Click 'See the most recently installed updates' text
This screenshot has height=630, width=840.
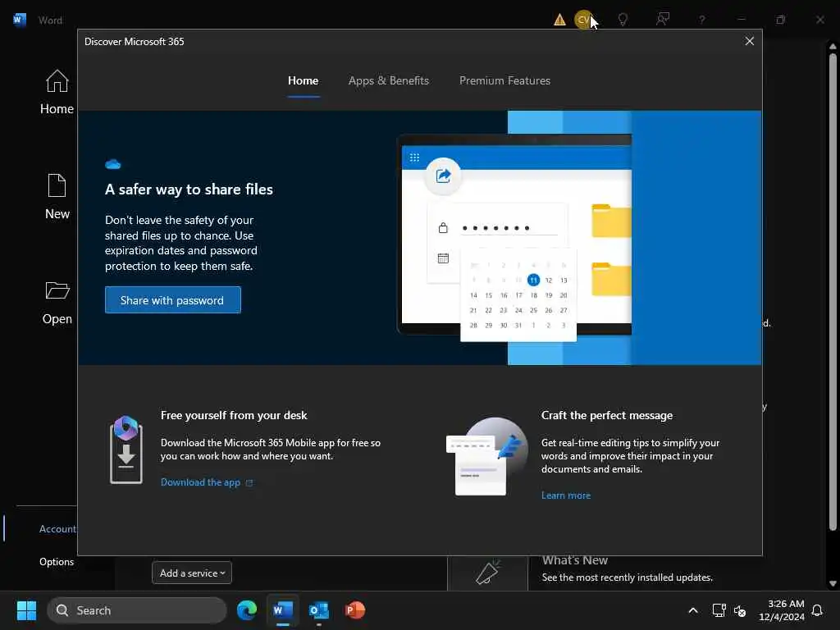pos(628,577)
